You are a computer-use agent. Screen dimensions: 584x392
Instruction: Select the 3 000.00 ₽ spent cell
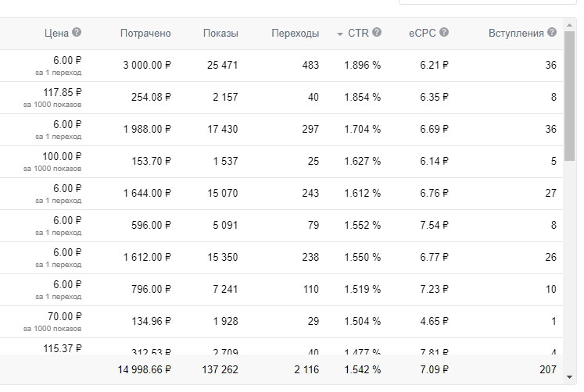click(147, 66)
